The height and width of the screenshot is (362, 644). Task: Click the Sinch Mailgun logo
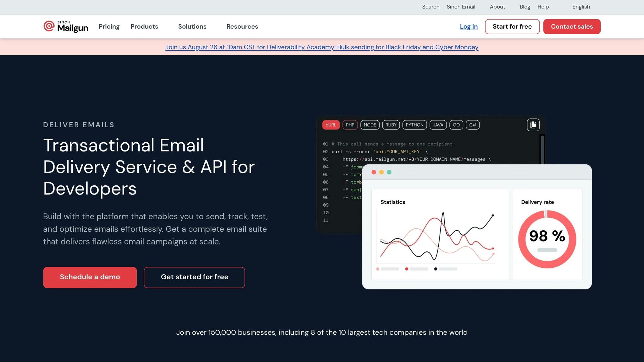coord(66,27)
